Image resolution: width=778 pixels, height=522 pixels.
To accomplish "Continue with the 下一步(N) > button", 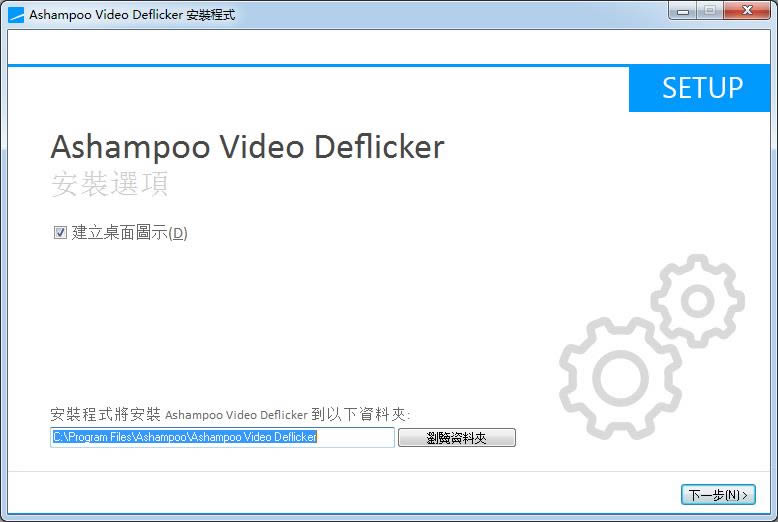I will 718,495.
